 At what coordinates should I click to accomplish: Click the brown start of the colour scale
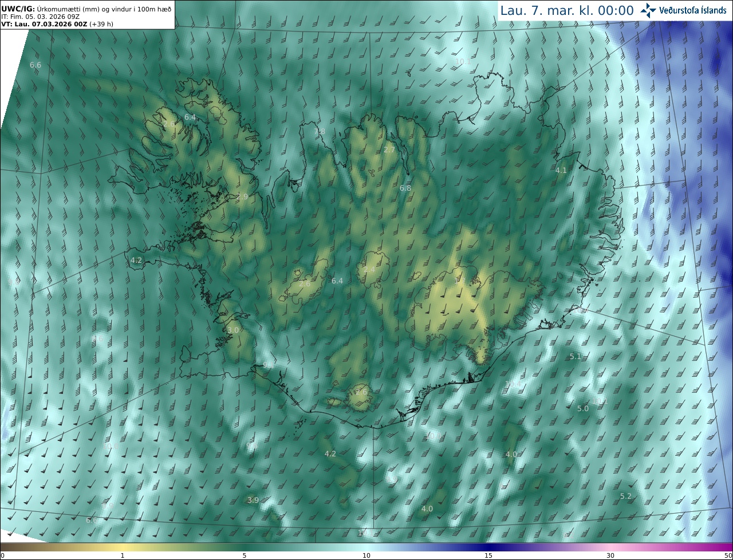pyautogui.click(x=9, y=547)
